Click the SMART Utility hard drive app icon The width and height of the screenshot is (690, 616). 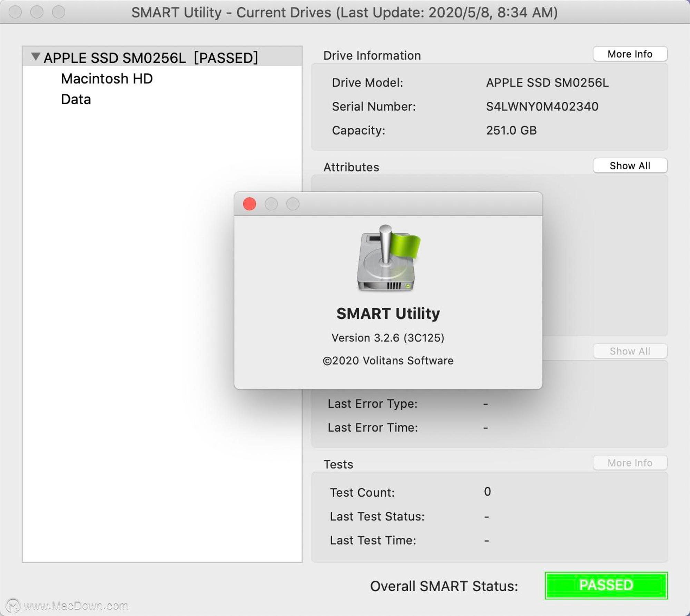[388, 258]
